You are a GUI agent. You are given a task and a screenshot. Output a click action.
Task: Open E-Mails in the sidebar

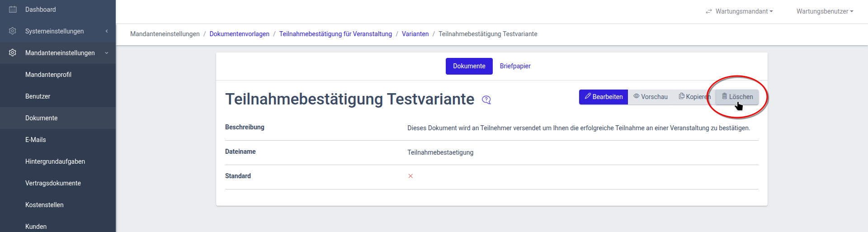(x=36, y=140)
